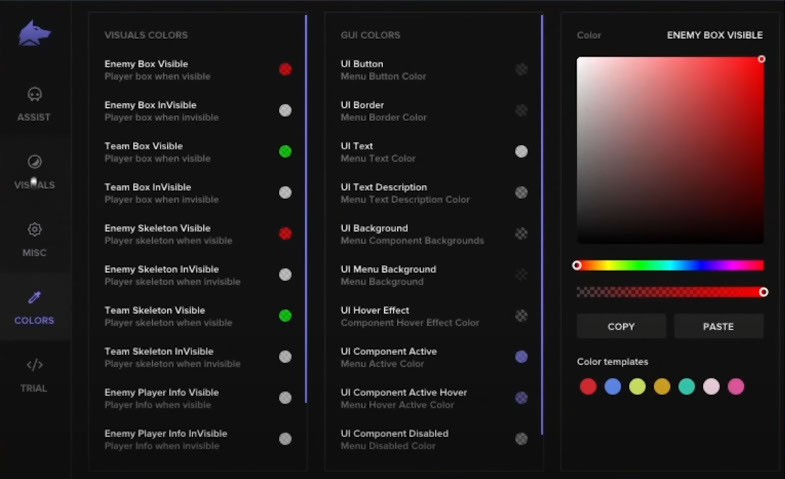Open the Assist section icon
The width and height of the screenshot is (785, 479).
34,95
